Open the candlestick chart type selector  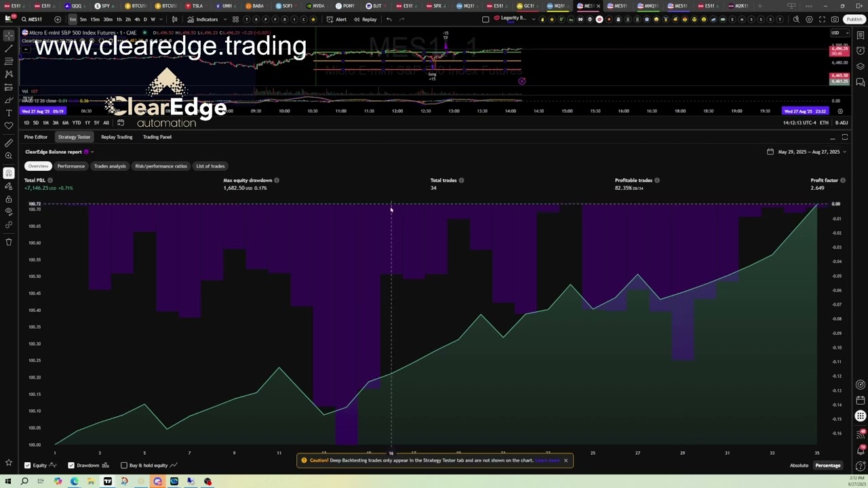[175, 19]
